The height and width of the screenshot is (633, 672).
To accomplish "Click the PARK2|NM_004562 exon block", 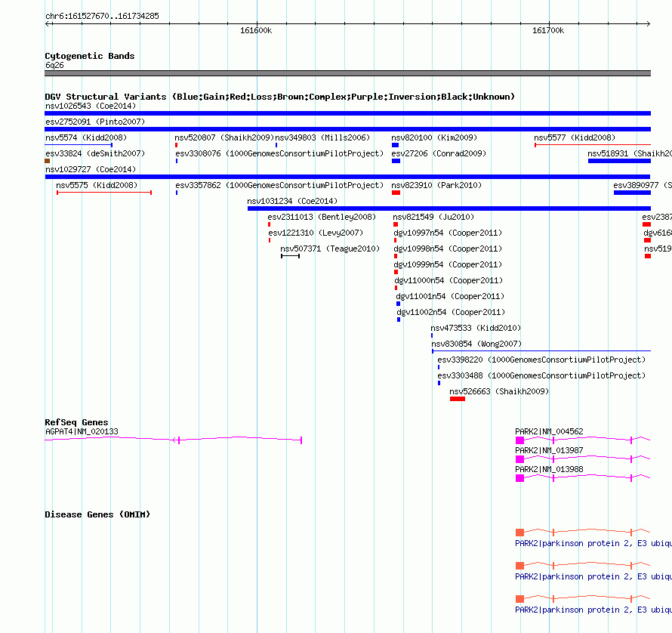I will pyautogui.click(x=519, y=440).
